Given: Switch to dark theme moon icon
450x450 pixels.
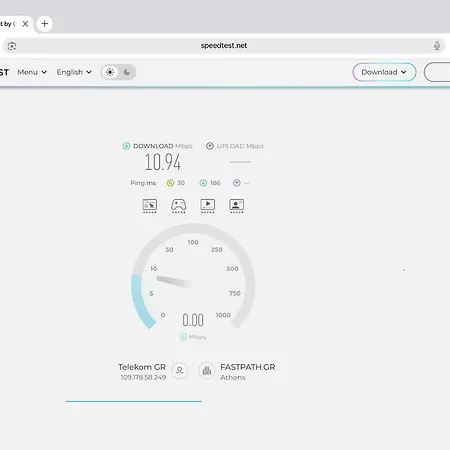Looking at the screenshot, I should click(x=127, y=72).
